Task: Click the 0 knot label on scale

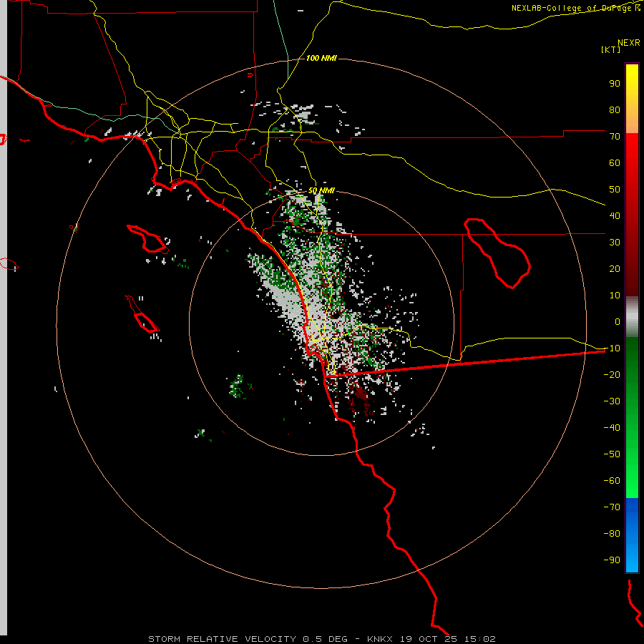Action: [618, 321]
